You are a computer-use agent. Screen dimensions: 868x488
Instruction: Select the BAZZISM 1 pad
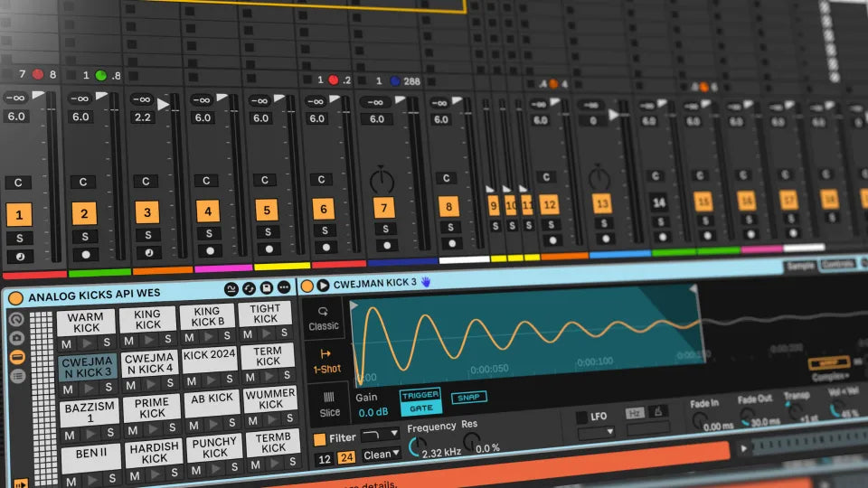coord(90,413)
